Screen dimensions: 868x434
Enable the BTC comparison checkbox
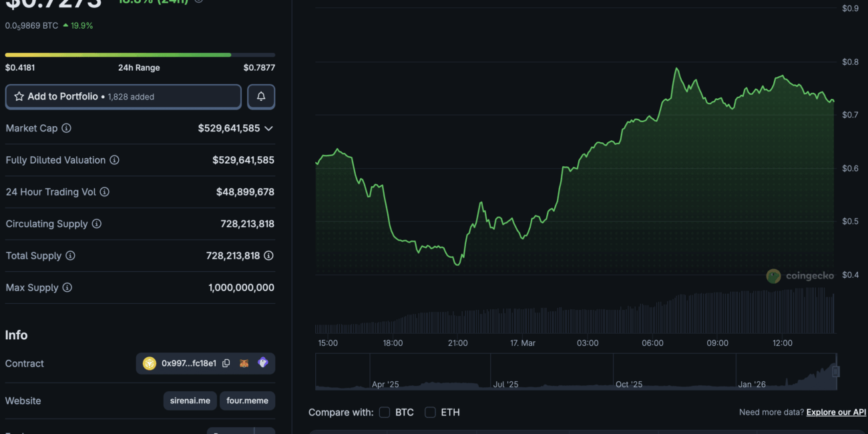pos(385,413)
